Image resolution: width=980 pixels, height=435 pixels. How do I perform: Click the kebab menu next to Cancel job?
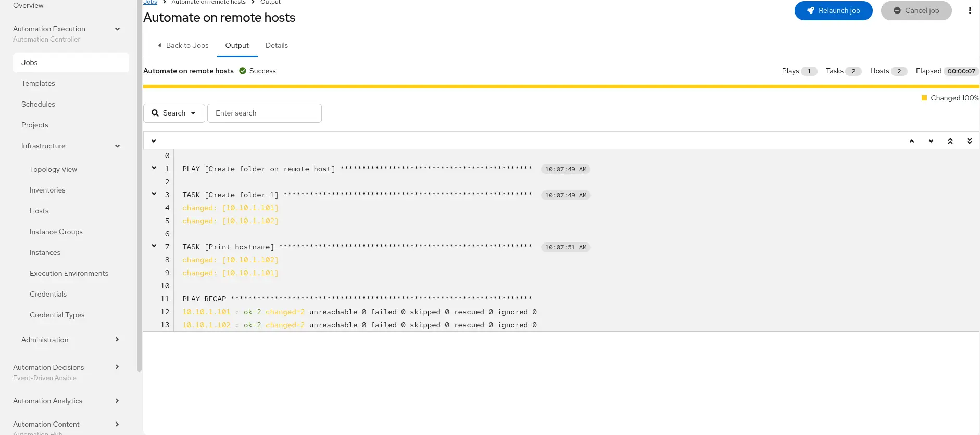coord(970,10)
